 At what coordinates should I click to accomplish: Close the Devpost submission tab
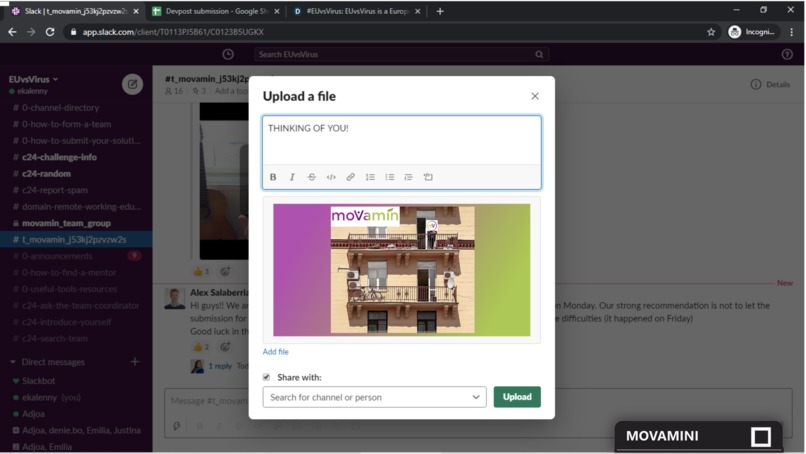click(277, 11)
